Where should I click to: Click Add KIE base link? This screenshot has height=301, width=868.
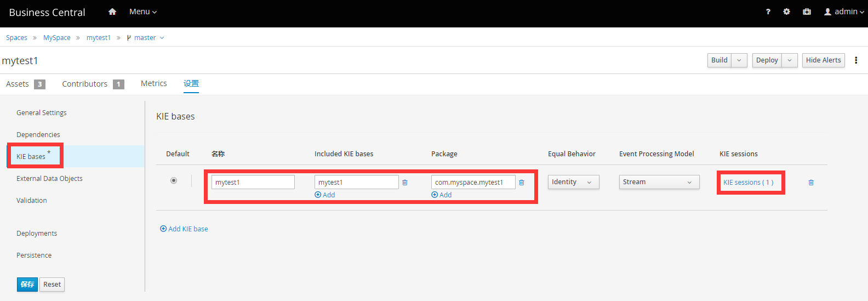pyautogui.click(x=184, y=229)
